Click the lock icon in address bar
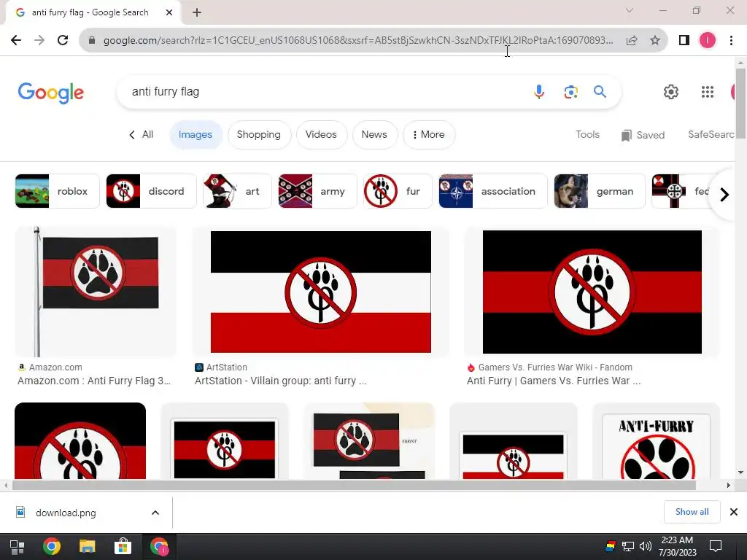 tap(92, 41)
